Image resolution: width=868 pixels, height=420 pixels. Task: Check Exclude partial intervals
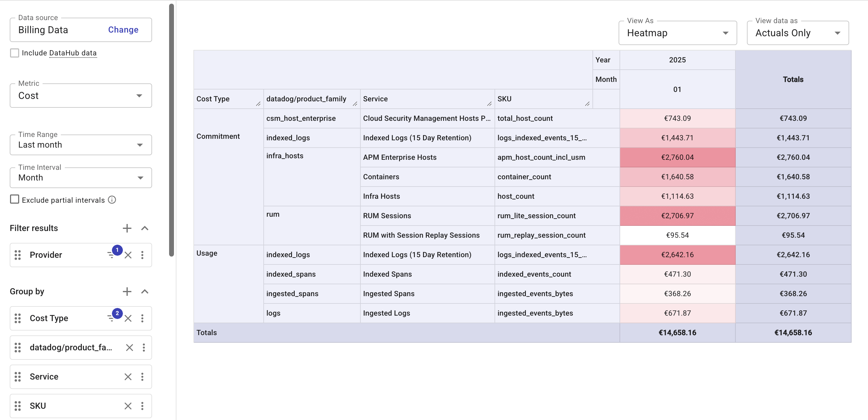tap(14, 199)
